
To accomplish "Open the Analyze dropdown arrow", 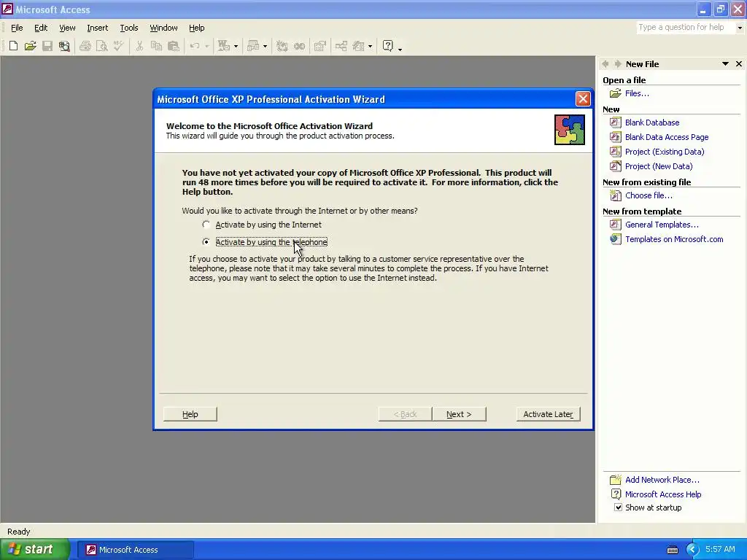I will [266, 46].
